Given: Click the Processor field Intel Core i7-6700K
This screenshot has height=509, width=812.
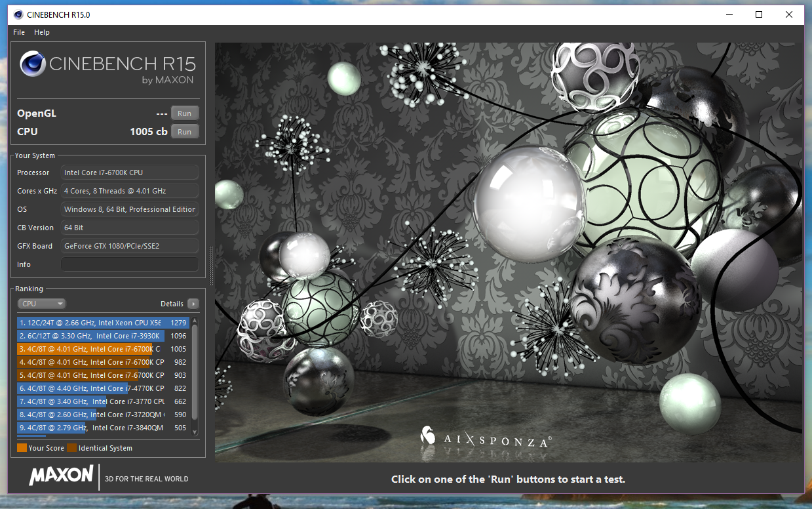Looking at the screenshot, I should 130,173.
